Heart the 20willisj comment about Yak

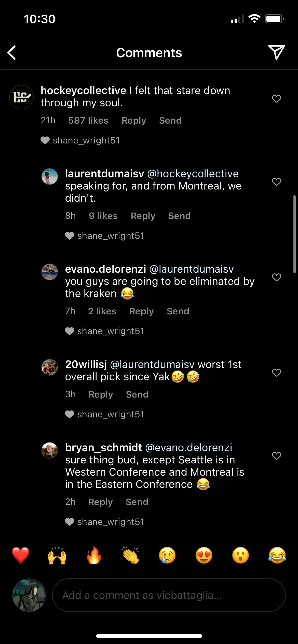point(276,373)
